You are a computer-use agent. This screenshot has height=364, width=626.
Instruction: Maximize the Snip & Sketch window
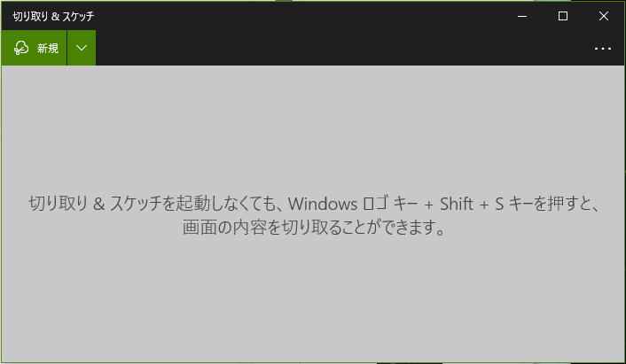pos(563,16)
